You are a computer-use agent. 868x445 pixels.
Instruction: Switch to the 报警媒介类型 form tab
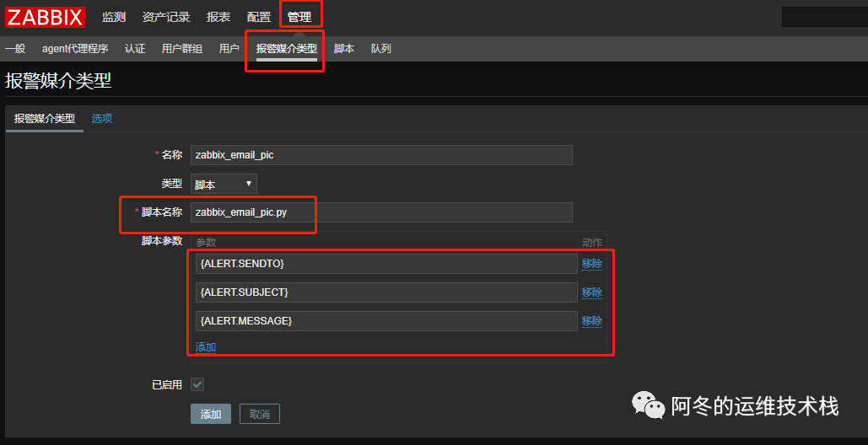click(x=44, y=119)
